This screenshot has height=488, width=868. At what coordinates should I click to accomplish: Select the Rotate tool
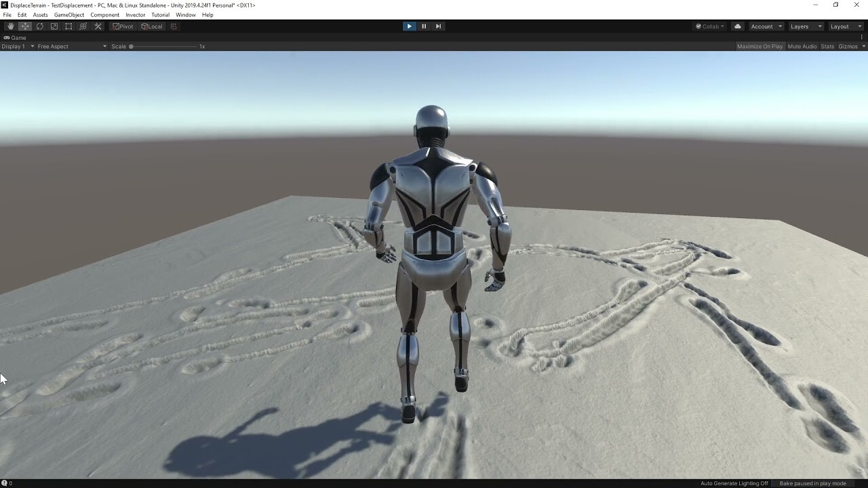click(39, 26)
